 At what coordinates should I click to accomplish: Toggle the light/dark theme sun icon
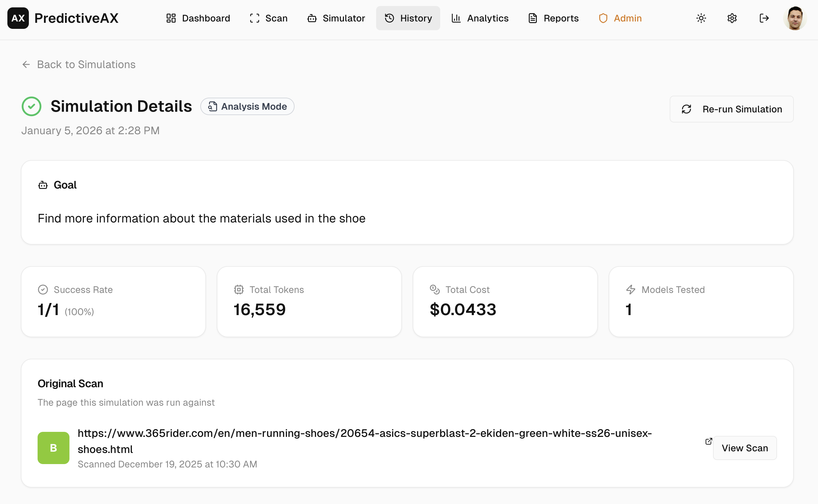[x=701, y=18]
